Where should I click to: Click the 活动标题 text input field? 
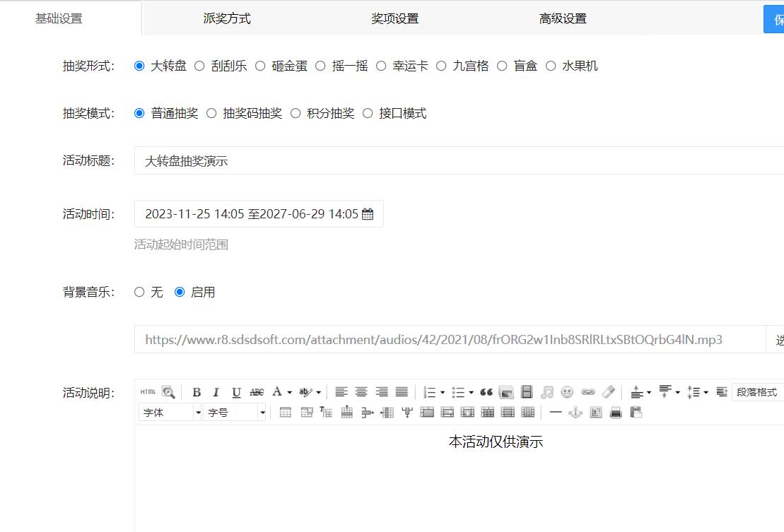coord(458,160)
